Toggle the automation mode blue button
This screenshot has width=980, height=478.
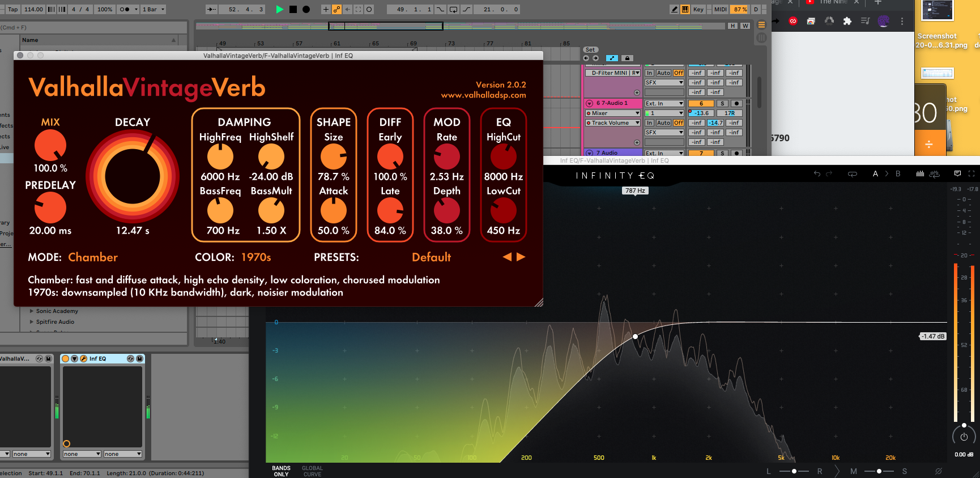pyautogui.click(x=612, y=58)
